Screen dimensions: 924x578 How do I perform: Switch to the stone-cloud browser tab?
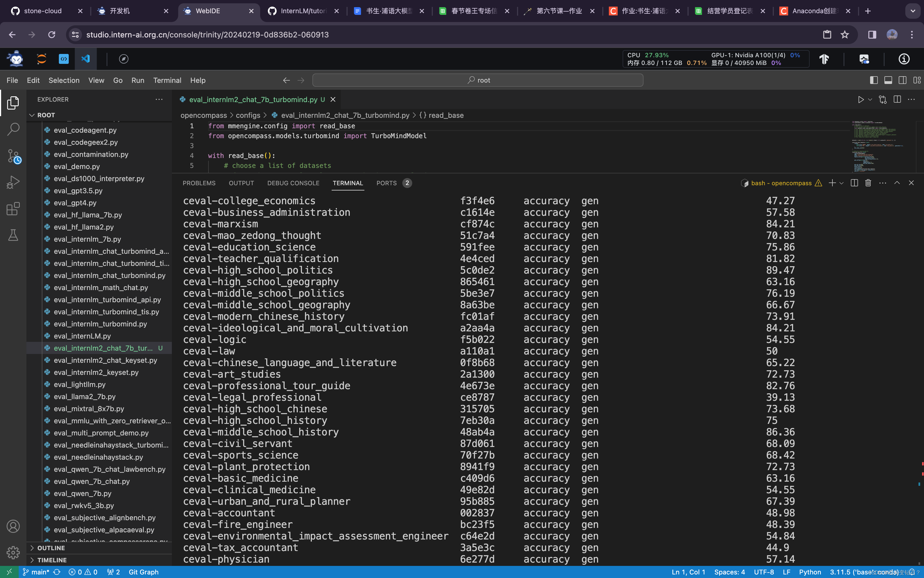pyautogui.click(x=46, y=11)
